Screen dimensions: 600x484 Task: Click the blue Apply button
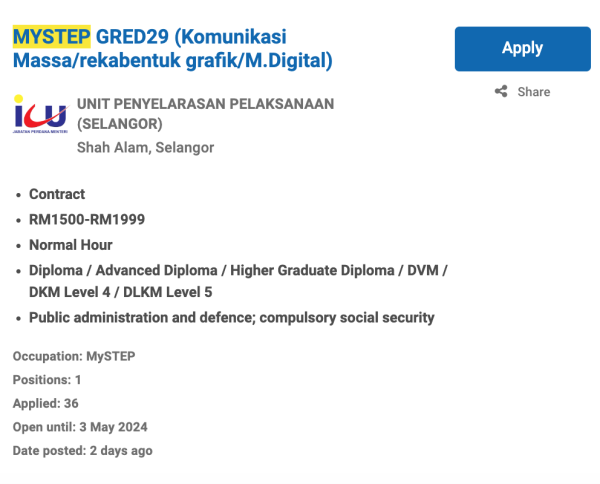click(522, 48)
